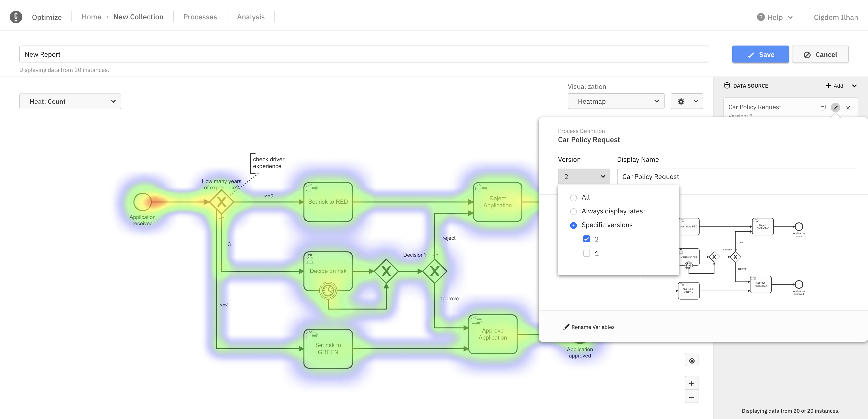
Task: Click the experience exclusive gateway X
Action: (x=221, y=202)
